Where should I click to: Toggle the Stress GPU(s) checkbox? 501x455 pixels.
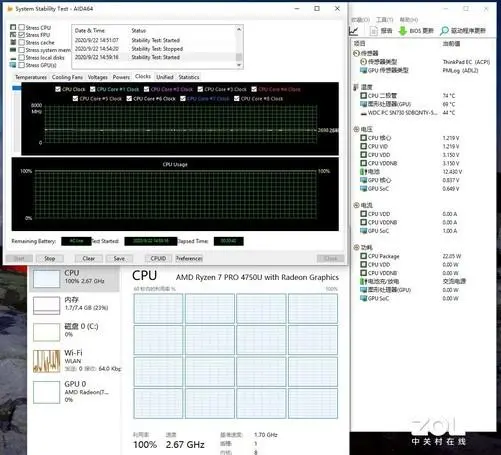coord(22,65)
